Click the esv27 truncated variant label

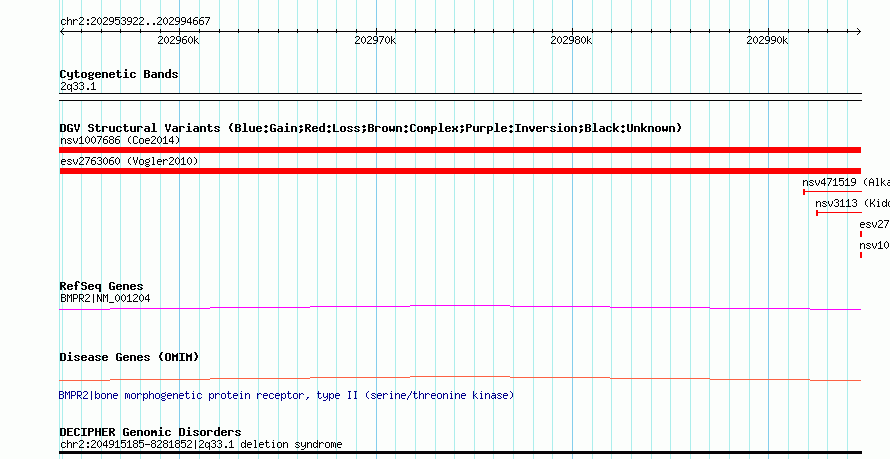pyautogui.click(x=874, y=224)
